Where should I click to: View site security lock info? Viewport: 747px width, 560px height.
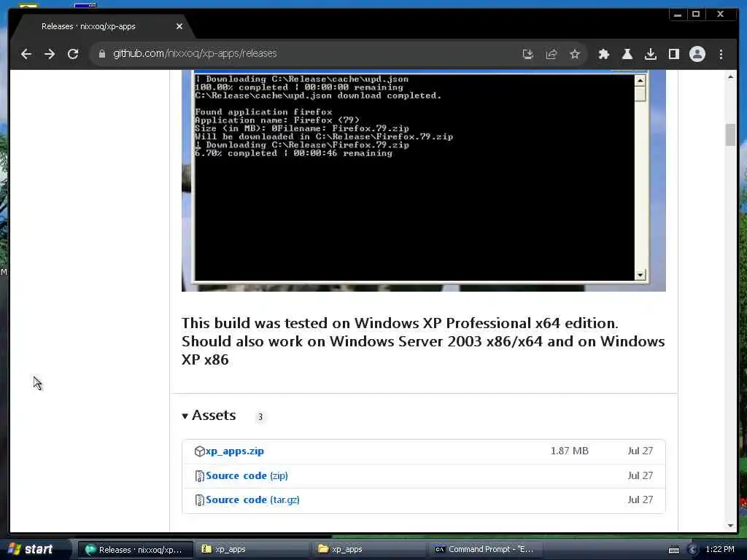pos(101,54)
